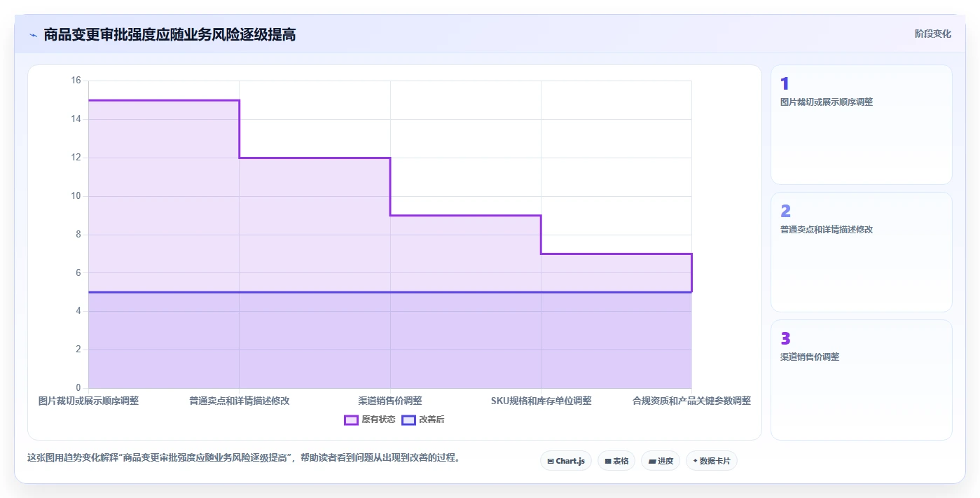The height and width of the screenshot is (498, 980).
Task: Click y-axis value 2
Action: point(78,350)
